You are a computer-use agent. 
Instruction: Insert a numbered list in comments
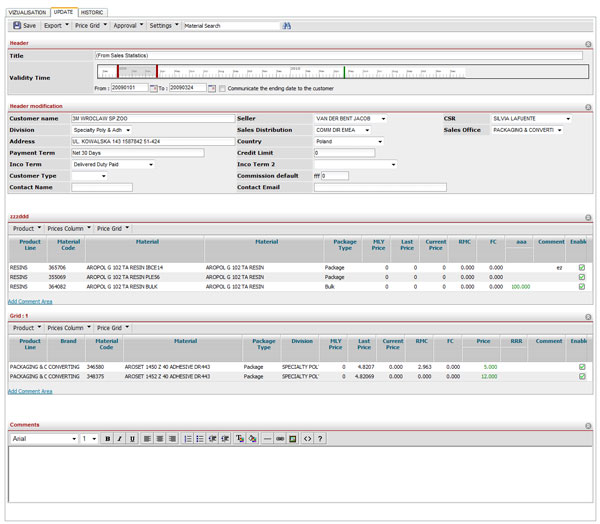point(188,439)
